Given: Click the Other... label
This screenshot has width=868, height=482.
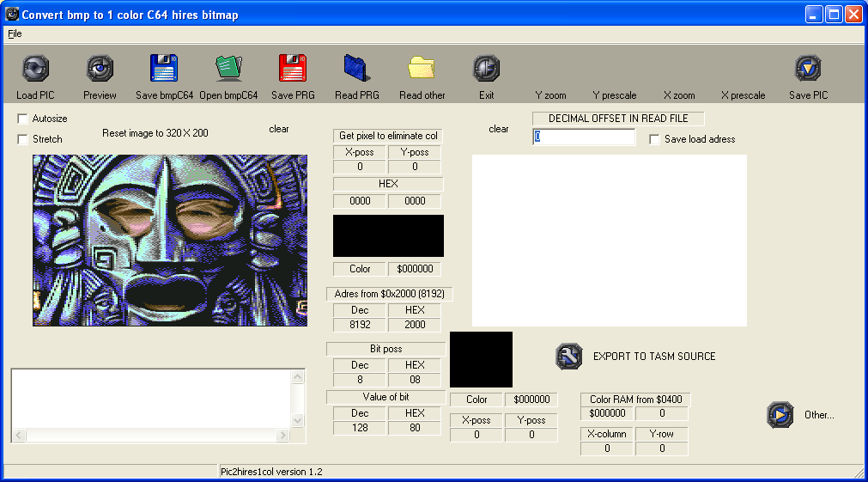Looking at the screenshot, I should tap(819, 415).
